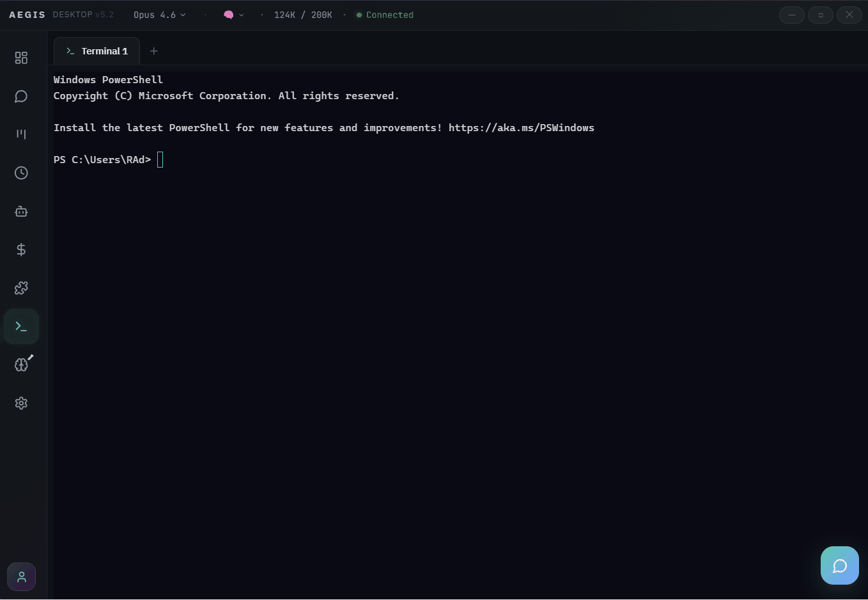868x600 pixels.
Task: Open the chat conversations panel
Action: [x=21, y=96]
